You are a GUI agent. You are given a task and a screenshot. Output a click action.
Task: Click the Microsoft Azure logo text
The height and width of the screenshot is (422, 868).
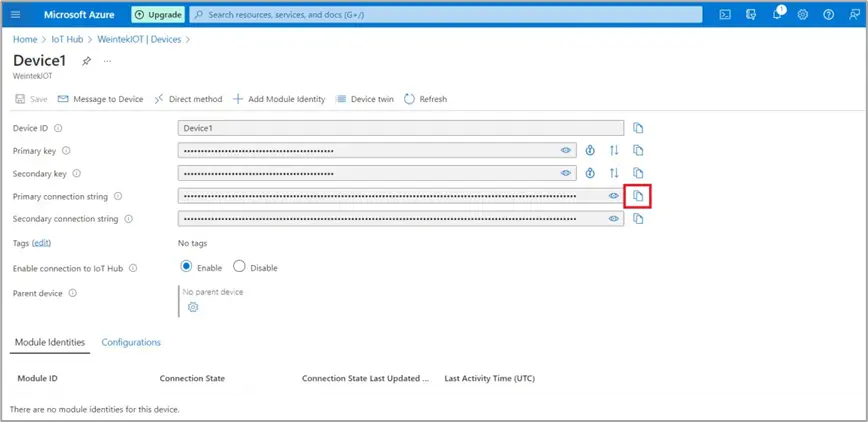[79, 15]
